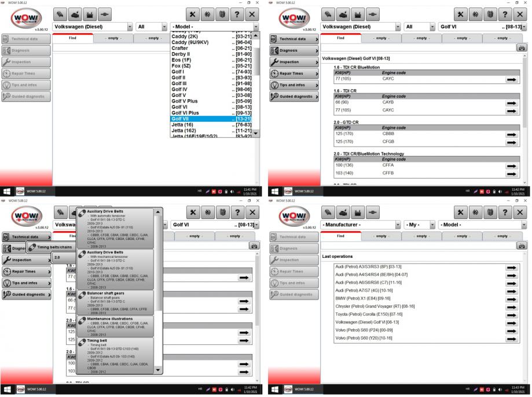Open arrow for Toyota (Petrol) Corolla (E150) row
This screenshot has width=532, height=397.
click(511, 315)
